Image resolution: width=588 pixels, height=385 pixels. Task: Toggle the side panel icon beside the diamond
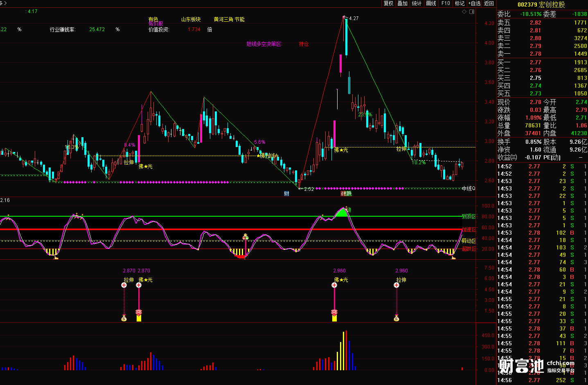coord(472,12)
